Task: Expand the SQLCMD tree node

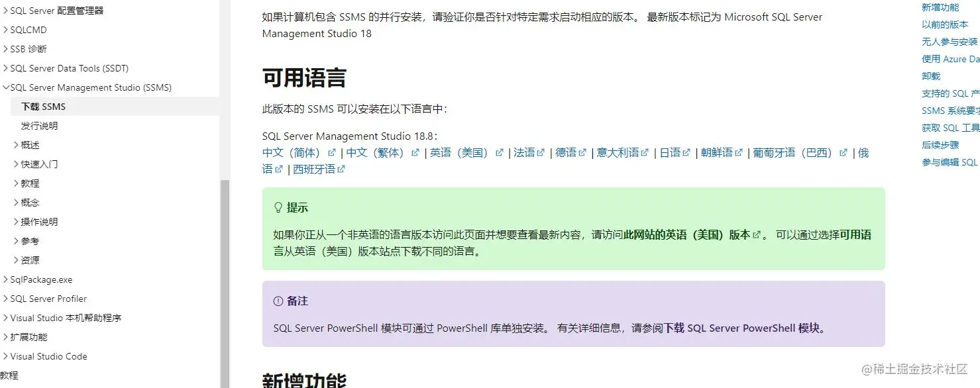Action: click(x=5, y=30)
